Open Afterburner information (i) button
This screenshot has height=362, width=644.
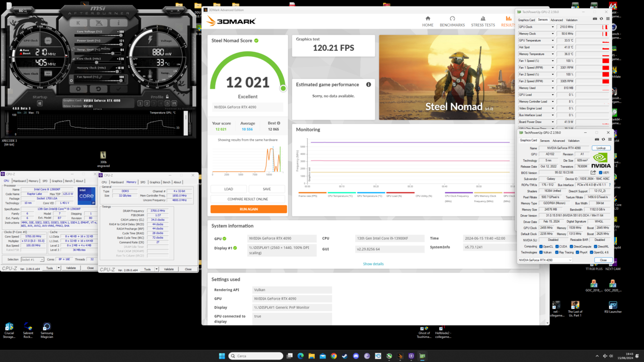pyautogui.click(x=119, y=23)
